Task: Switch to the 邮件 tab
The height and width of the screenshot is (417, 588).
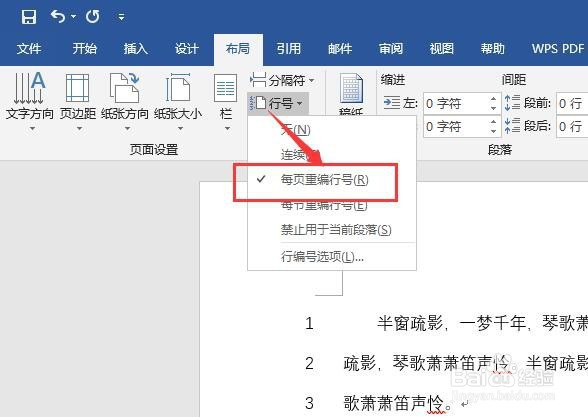Action: (340, 48)
